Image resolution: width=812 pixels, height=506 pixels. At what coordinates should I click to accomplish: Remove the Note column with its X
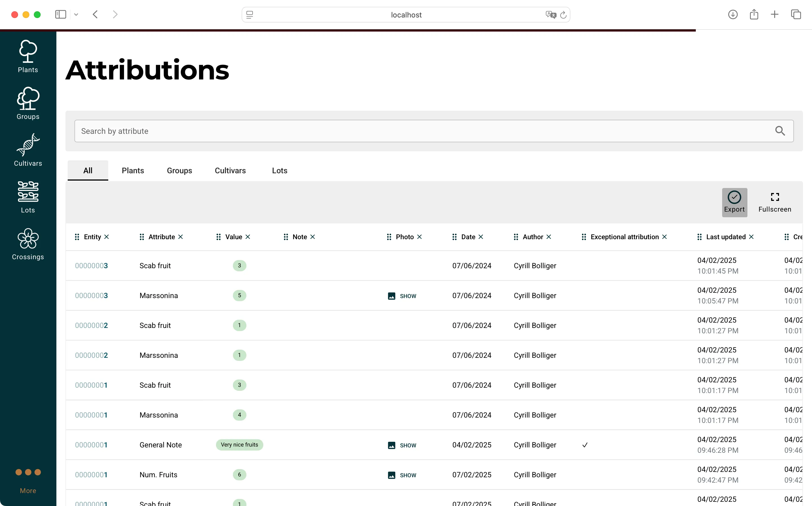(313, 237)
